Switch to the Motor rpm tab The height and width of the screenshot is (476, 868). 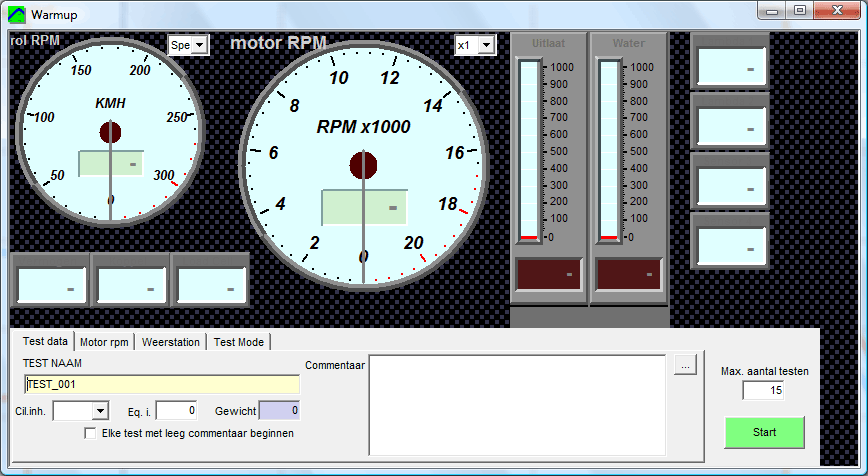105,342
